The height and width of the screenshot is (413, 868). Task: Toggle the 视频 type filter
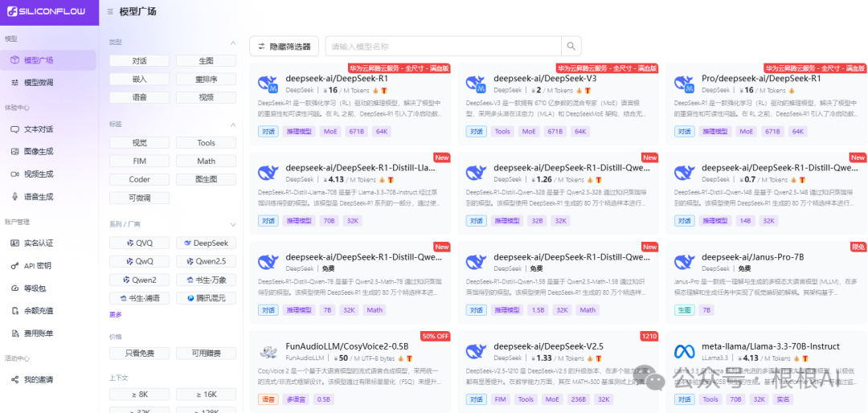pos(206,97)
